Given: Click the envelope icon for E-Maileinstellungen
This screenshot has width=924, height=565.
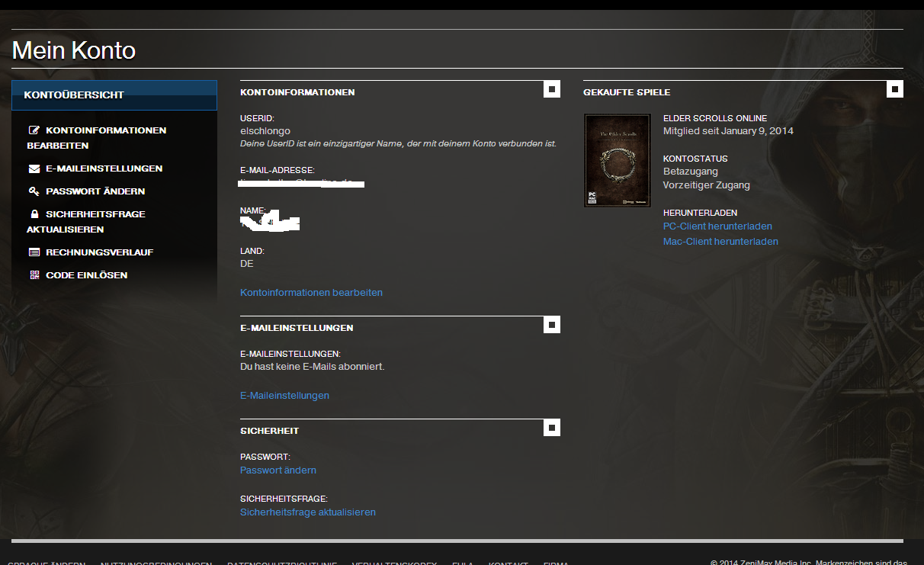Looking at the screenshot, I should [34, 169].
